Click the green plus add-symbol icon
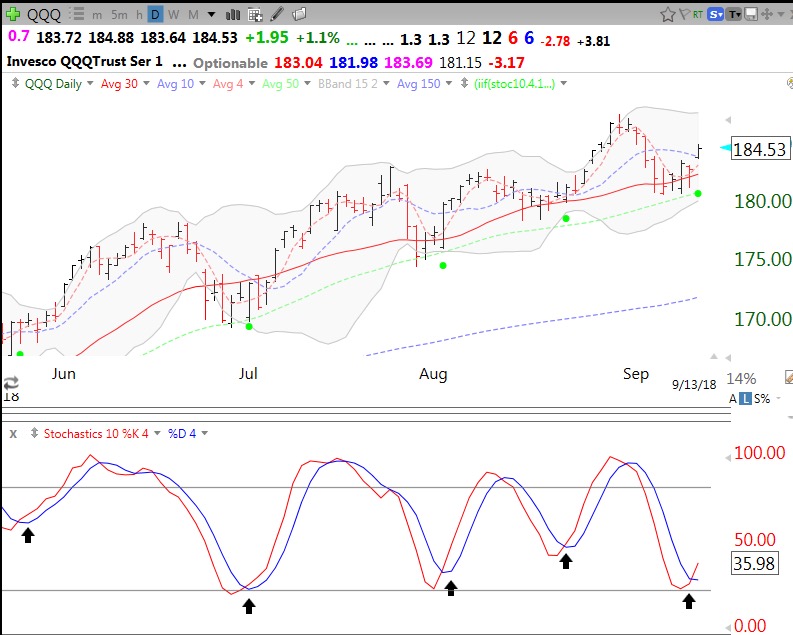Image resolution: width=793 pixels, height=635 pixels. click(x=12, y=14)
